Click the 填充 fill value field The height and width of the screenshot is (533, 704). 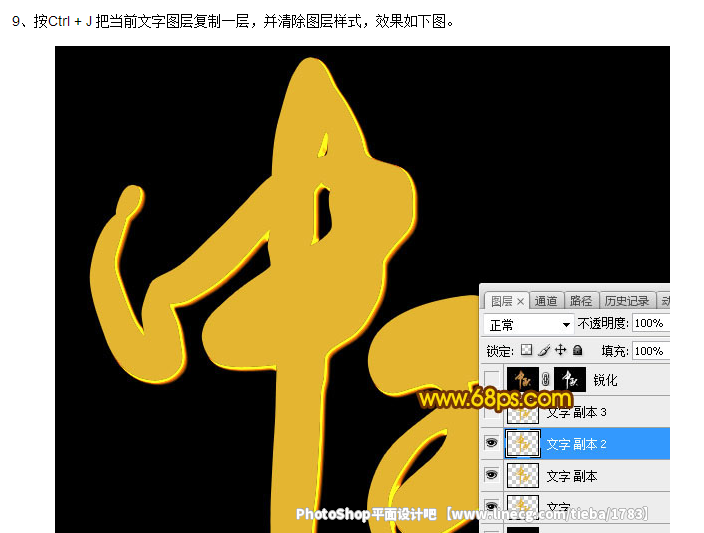pos(650,351)
